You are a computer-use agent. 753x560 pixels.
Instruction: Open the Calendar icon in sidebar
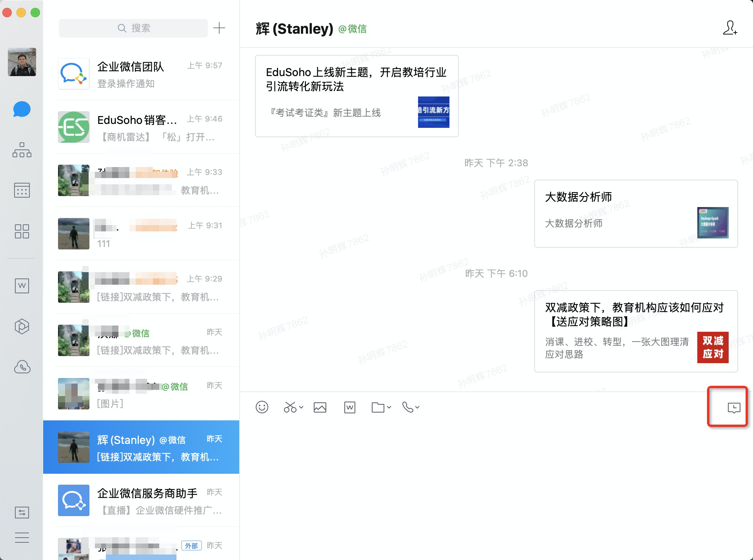[22, 190]
